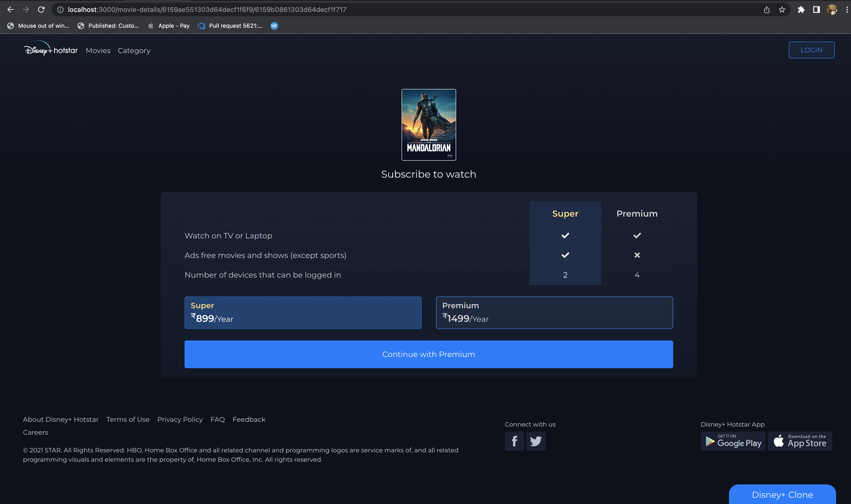The width and height of the screenshot is (851, 504).
Task: Select the Super column in comparison table
Action: pyautogui.click(x=565, y=213)
